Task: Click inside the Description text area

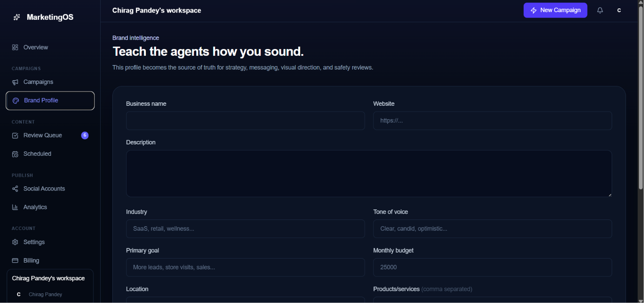Action: point(369,174)
